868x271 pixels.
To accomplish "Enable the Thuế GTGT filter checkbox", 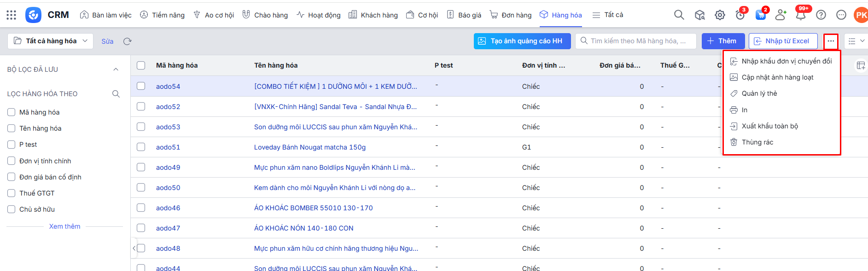I will (12, 193).
